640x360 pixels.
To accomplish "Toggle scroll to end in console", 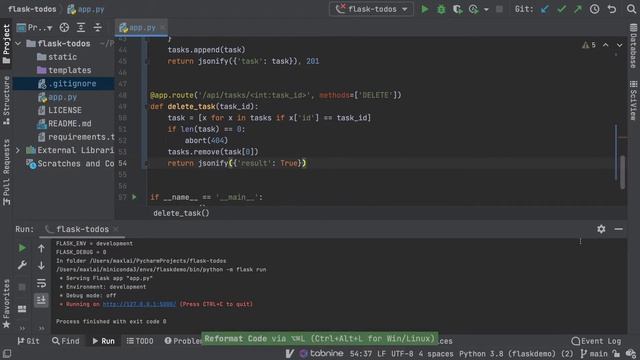I will pyautogui.click(x=41, y=300).
